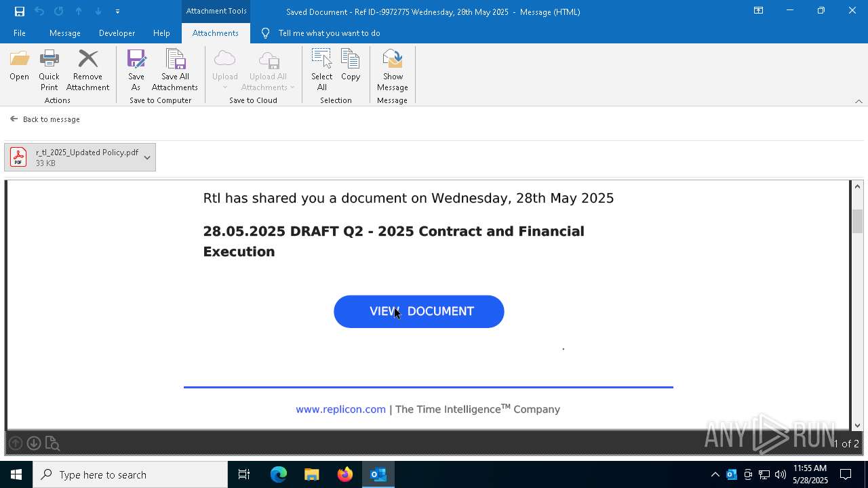Save All Attachments to computer
Viewport: 868px width, 488px height.
pyautogui.click(x=175, y=70)
